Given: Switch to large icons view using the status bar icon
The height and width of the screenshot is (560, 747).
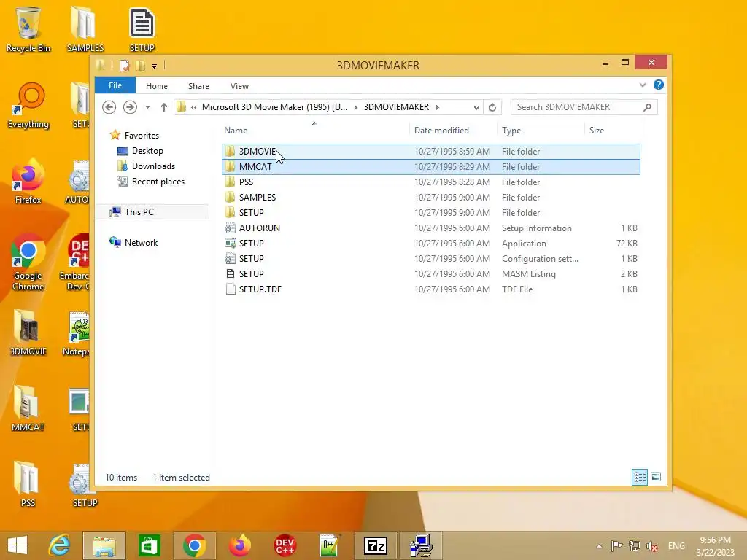Looking at the screenshot, I should click(x=656, y=477).
